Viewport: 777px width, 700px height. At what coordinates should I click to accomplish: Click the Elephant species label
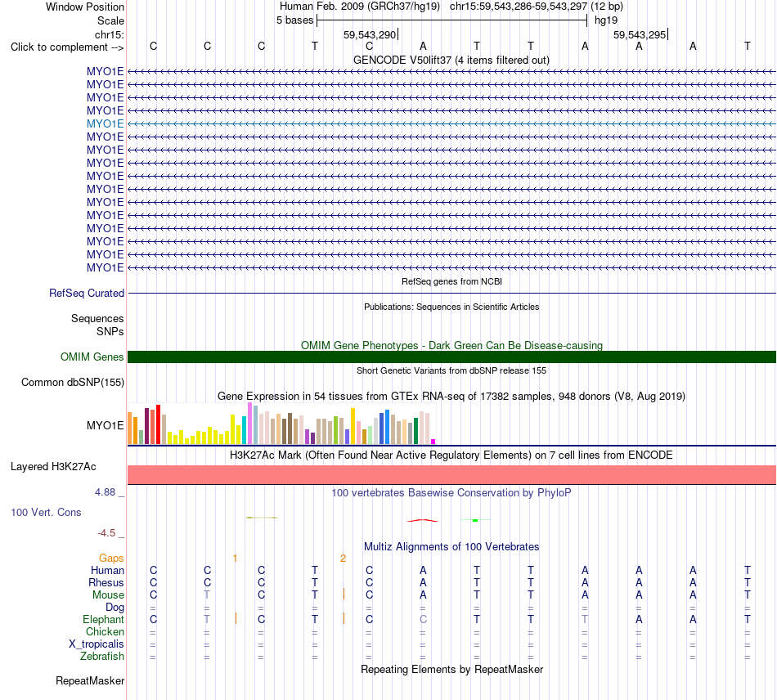click(x=103, y=619)
